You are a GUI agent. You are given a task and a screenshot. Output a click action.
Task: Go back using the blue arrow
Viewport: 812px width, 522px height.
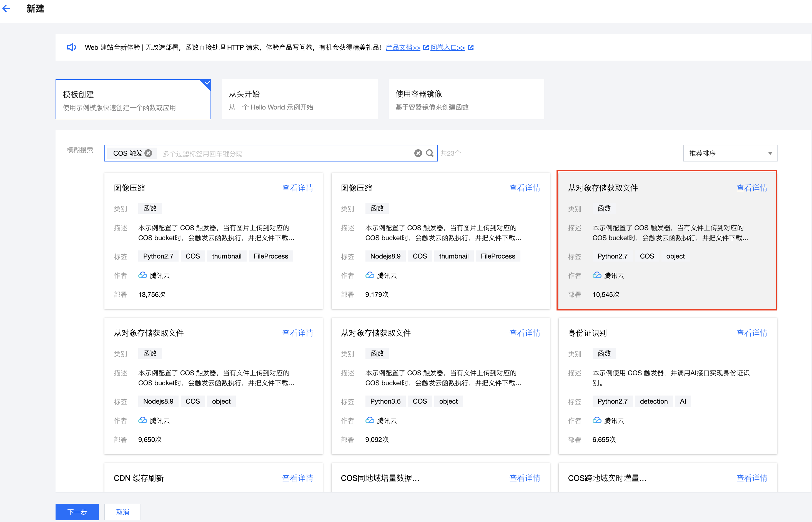(x=6, y=8)
